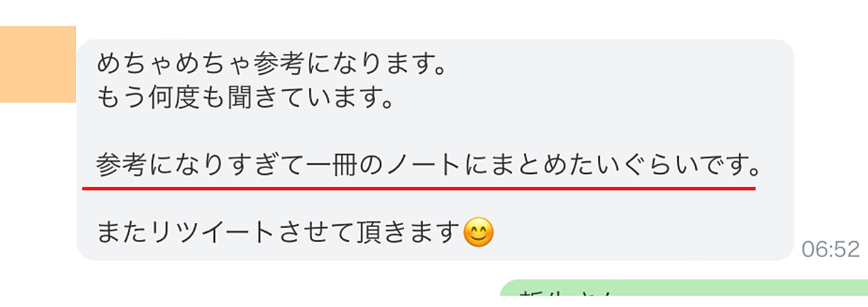Select the underlined sentence starting 参考になりすぎて
This screenshot has width=868, height=307.
428,165
